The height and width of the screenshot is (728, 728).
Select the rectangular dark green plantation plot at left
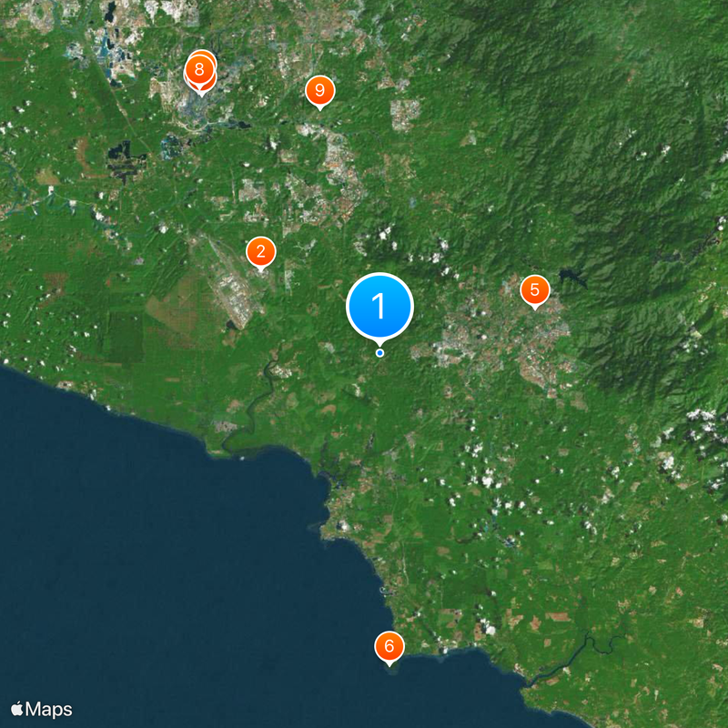pyautogui.click(x=124, y=337)
